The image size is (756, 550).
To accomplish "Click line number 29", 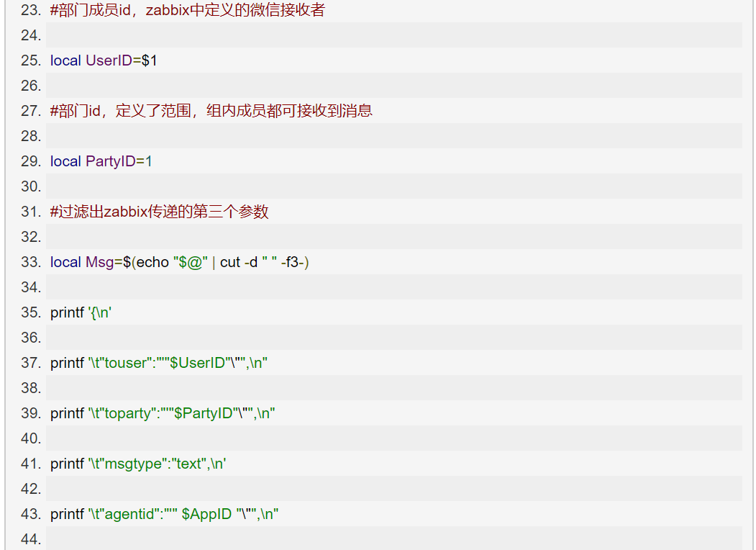I will point(31,161).
